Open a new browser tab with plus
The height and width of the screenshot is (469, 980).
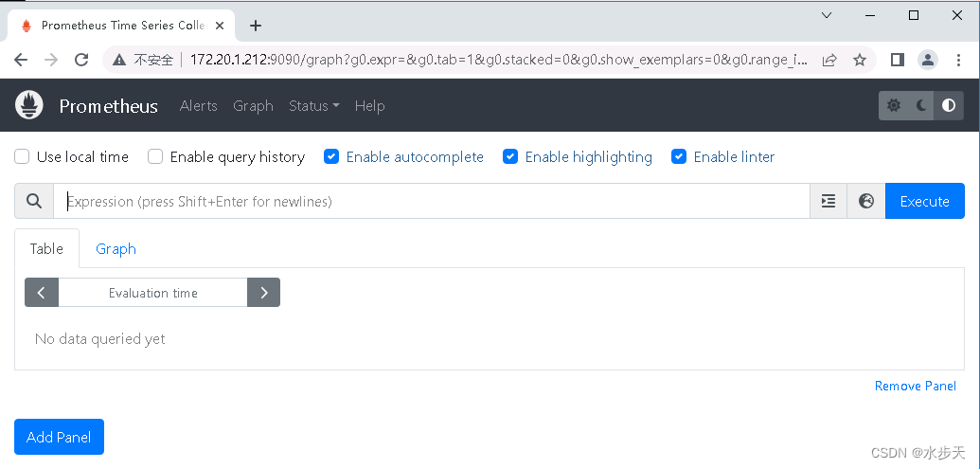[x=255, y=26]
